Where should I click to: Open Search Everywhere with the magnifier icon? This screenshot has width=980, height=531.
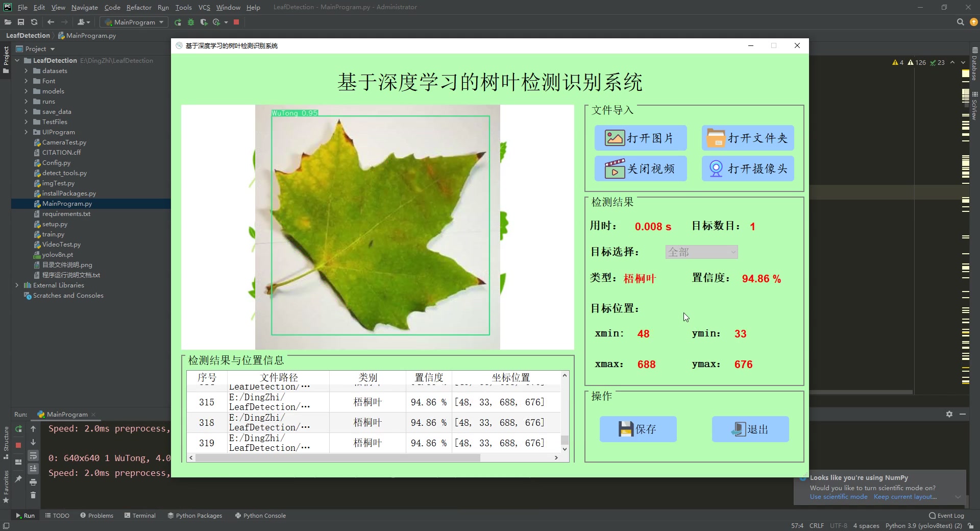tap(960, 22)
